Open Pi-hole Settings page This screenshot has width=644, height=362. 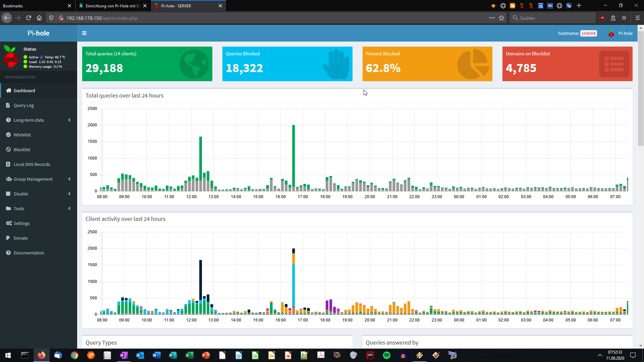[x=39, y=223]
